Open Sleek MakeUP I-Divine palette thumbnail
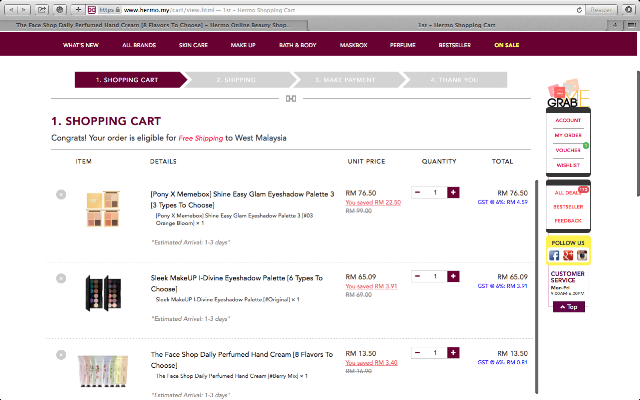 click(103, 293)
